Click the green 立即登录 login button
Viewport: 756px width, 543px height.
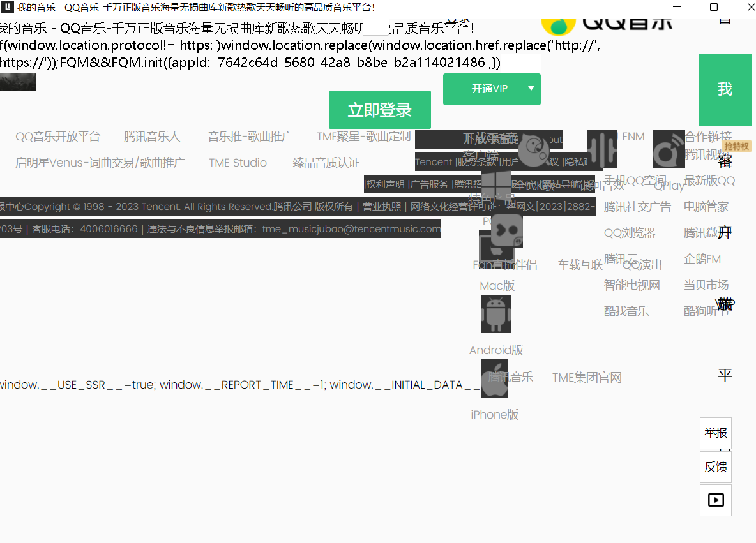pos(379,110)
